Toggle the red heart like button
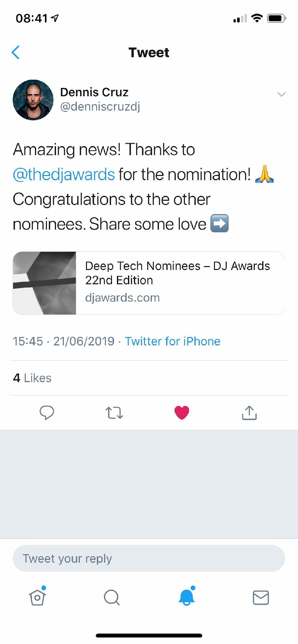This screenshot has width=298, height=644. click(x=182, y=413)
